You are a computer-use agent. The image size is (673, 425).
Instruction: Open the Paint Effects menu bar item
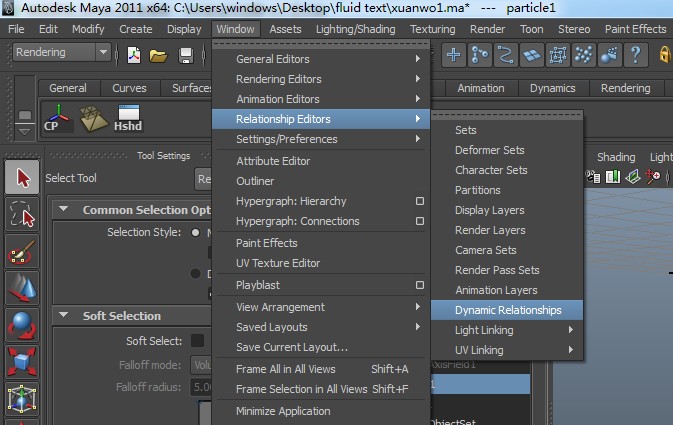tap(635, 29)
